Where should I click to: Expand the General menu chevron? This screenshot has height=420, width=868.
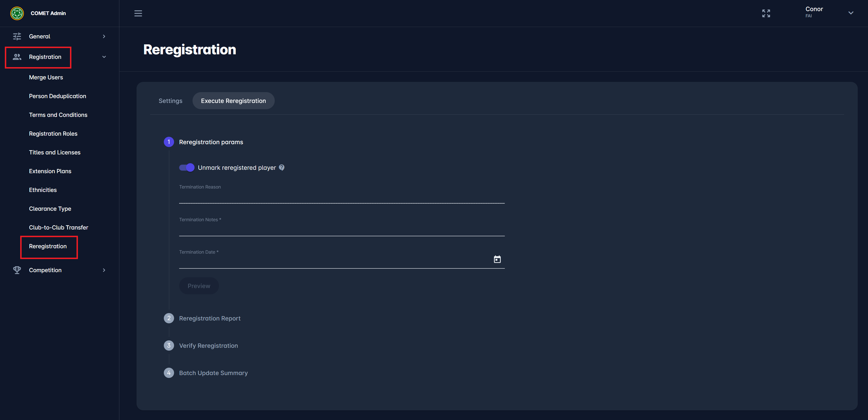click(104, 36)
